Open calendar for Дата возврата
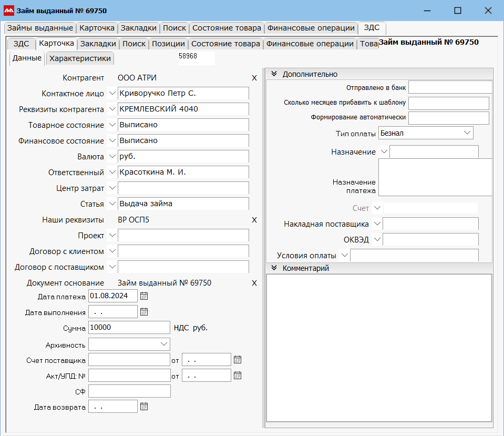 pos(144,407)
